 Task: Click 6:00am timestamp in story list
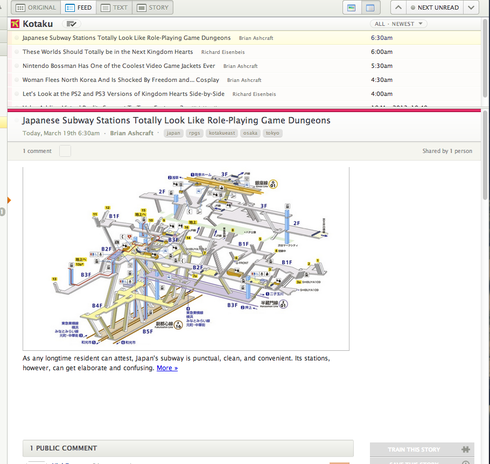(382, 52)
